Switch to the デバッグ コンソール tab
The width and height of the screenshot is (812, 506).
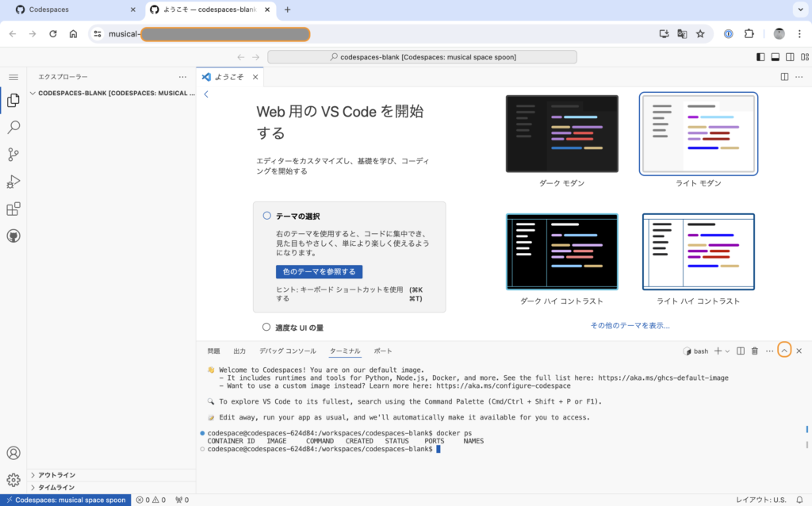click(287, 351)
